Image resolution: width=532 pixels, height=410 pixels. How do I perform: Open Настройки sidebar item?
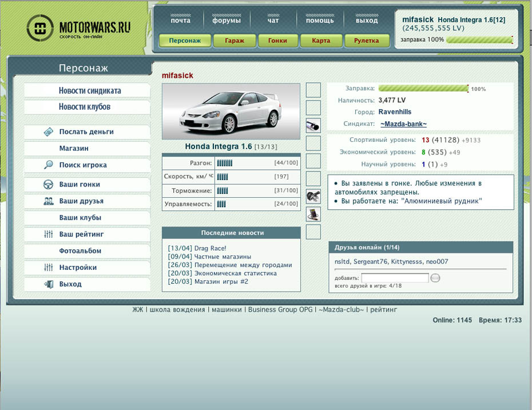[x=87, y=268]
